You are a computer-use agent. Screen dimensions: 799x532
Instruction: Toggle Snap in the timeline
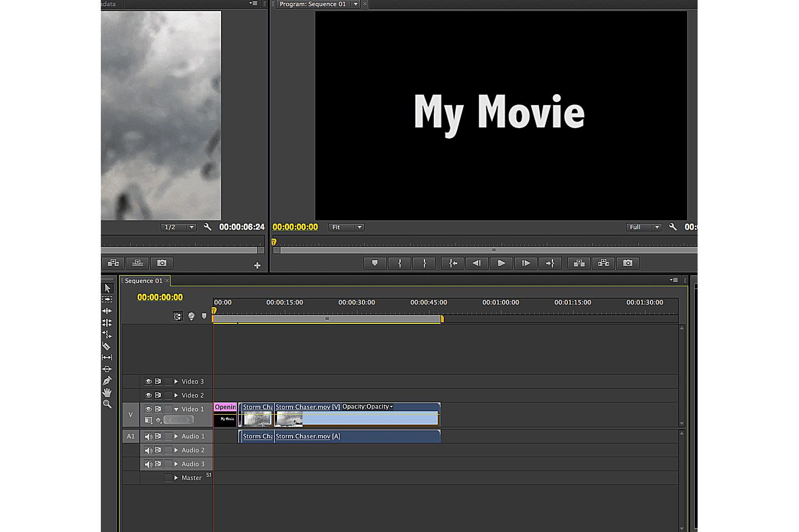coord(178,317)
